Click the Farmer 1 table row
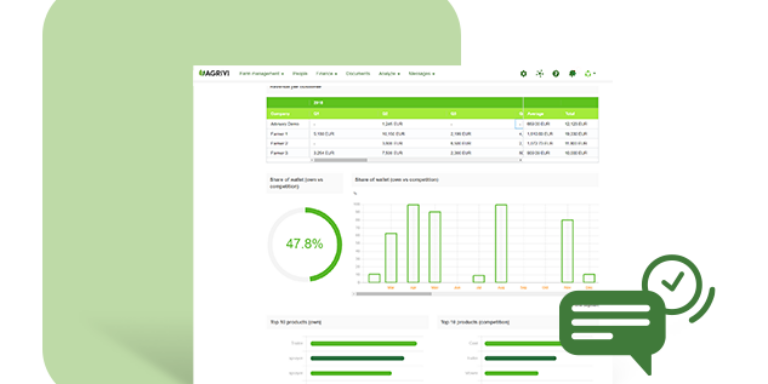768x384 pixels. coord(432,134)
